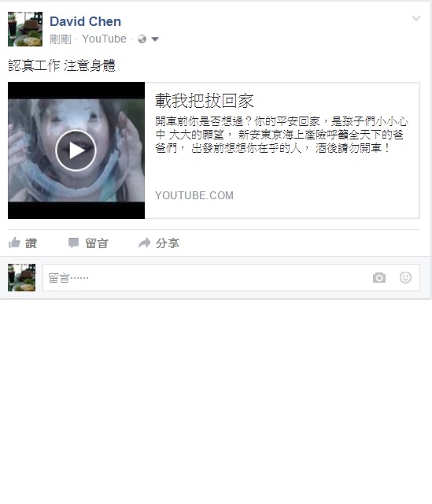
Task: Click David Chen's post profile picture
Action: pos(25,29)
